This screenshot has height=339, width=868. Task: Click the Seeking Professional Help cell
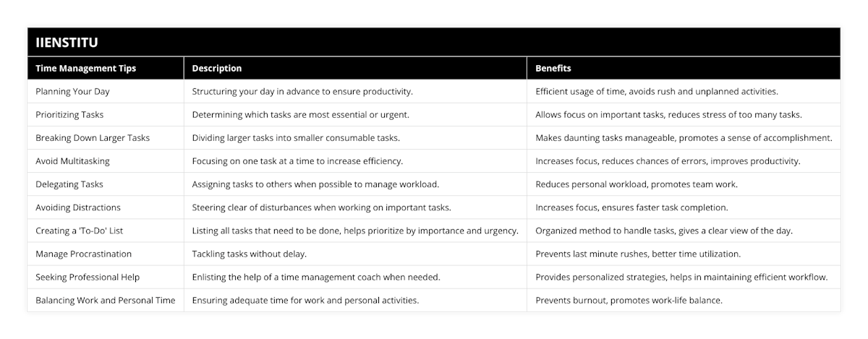tap(88, 277)
